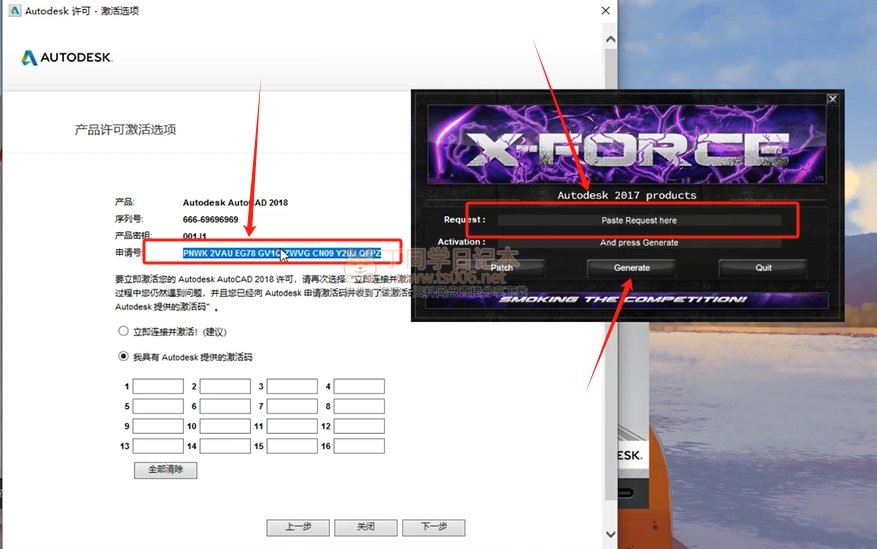877x549 pixels.
Task: Click the '全部清除' clear all button
Action: (166, 470)
